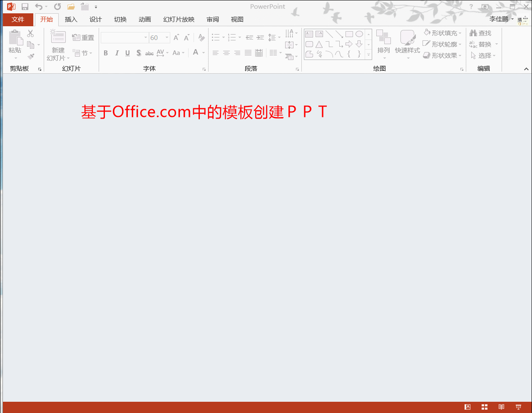Viewport: 532px width, 413px height.
Task: Select the Down Arrow shape
Action: (x=359, y=44)
